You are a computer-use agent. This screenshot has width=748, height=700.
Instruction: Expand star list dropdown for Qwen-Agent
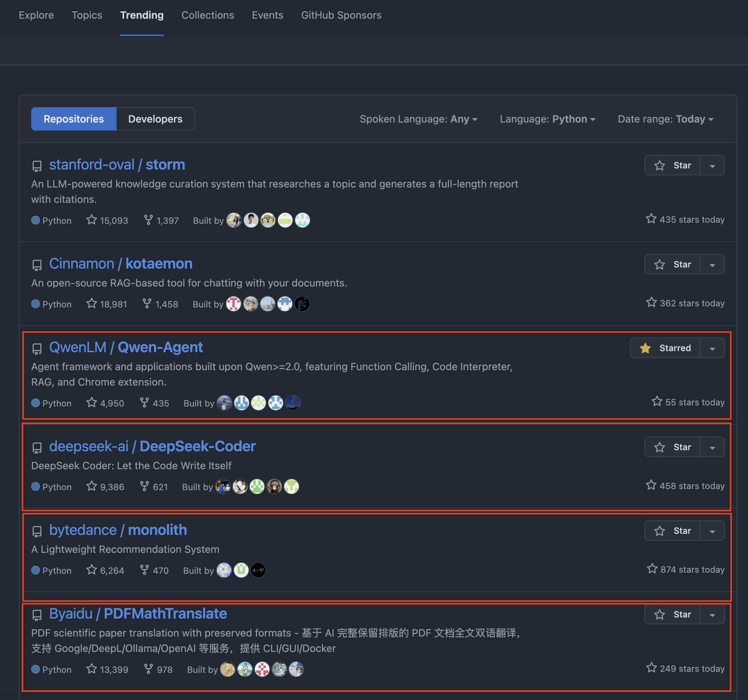[712, 348]
